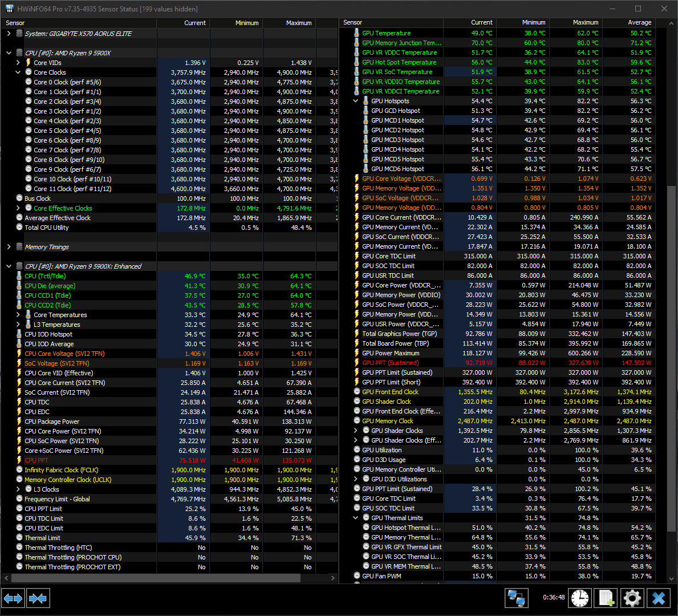Image resolution: width=678 pixels, height=616 pixels.
Task: Reset min/max values using the clock icon
Action: tap(579, 599)
